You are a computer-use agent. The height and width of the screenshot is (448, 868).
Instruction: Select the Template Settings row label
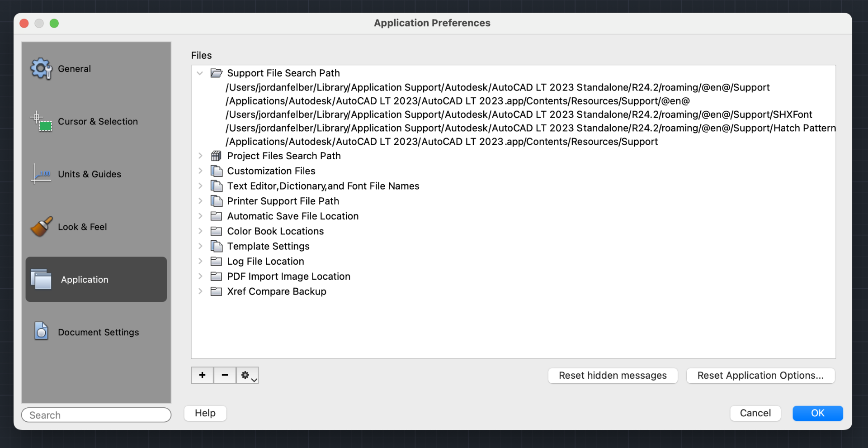tap(268, 246)
